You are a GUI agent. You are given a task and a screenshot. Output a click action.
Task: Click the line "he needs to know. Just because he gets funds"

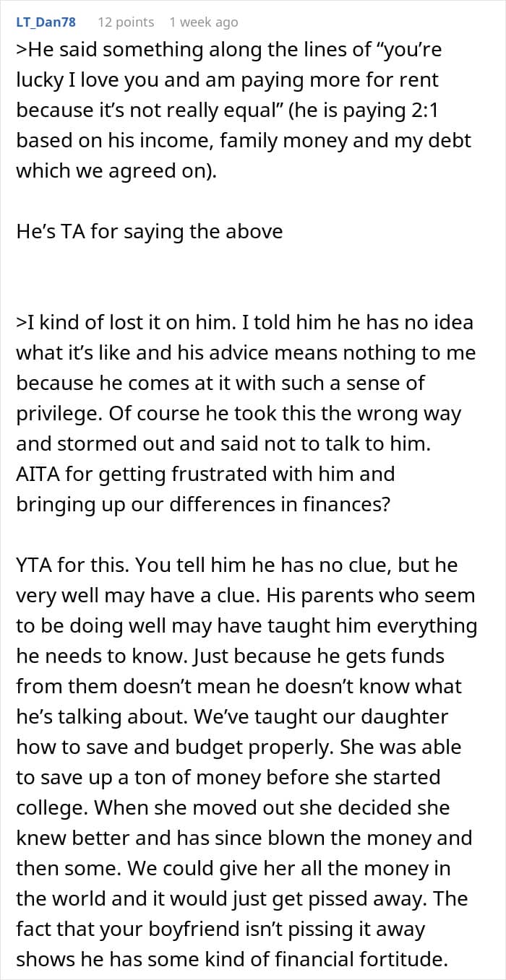pyautogui.click(x=230, y=656)
